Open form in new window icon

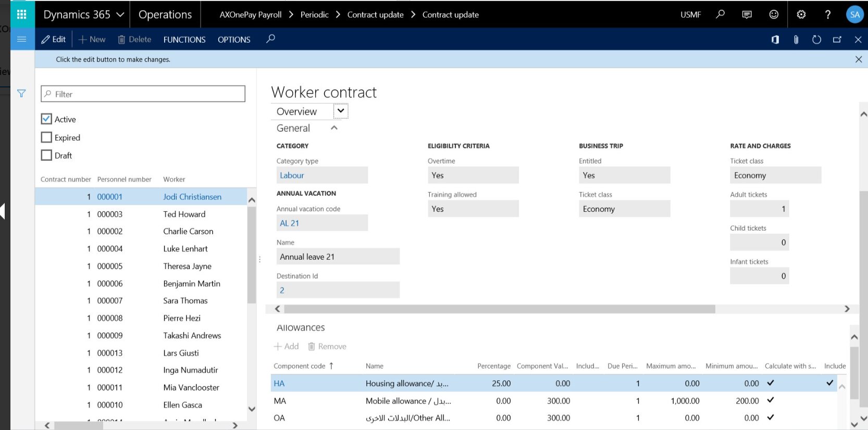click(x=837, y=40)
